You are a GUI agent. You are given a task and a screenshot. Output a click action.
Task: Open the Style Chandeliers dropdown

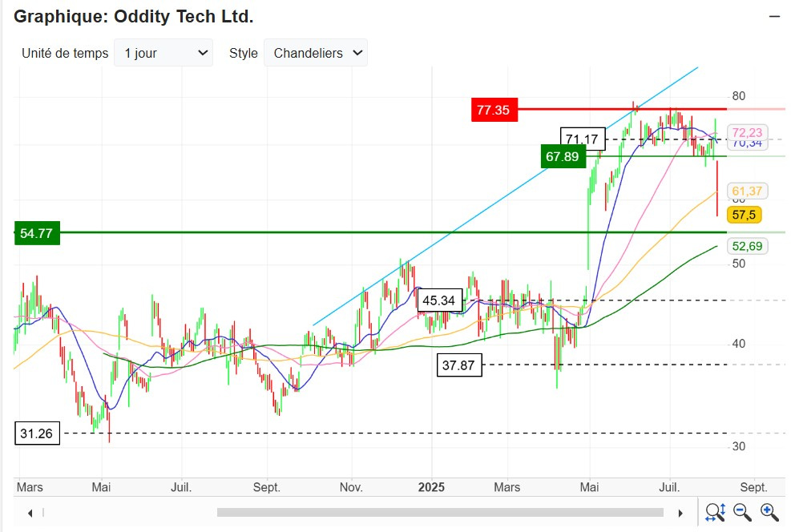[x=316, y=53]
